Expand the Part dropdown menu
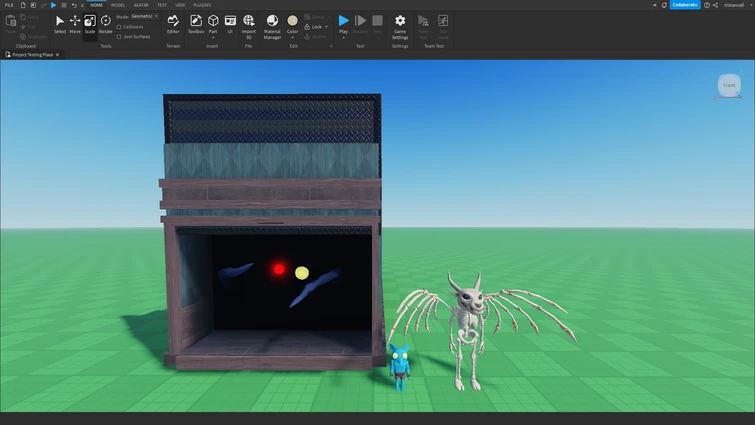755x425 pixels. (213, 38)
